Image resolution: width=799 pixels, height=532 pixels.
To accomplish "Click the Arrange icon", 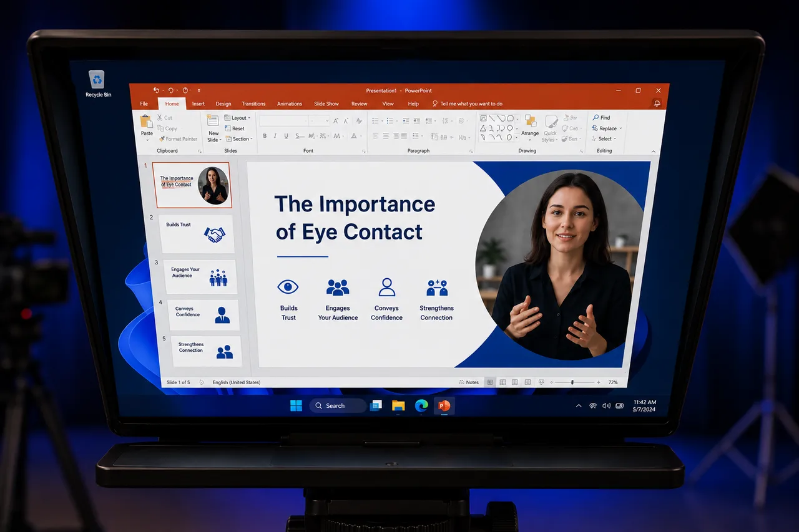I will pyautogui.click(x=530, y=121).
